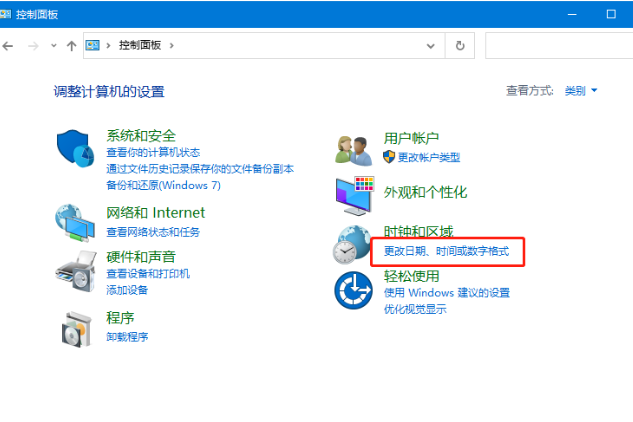Open the 系统和安全 shield icon
This screenshot has width=633, height=422.
click(x=75, y=148)
